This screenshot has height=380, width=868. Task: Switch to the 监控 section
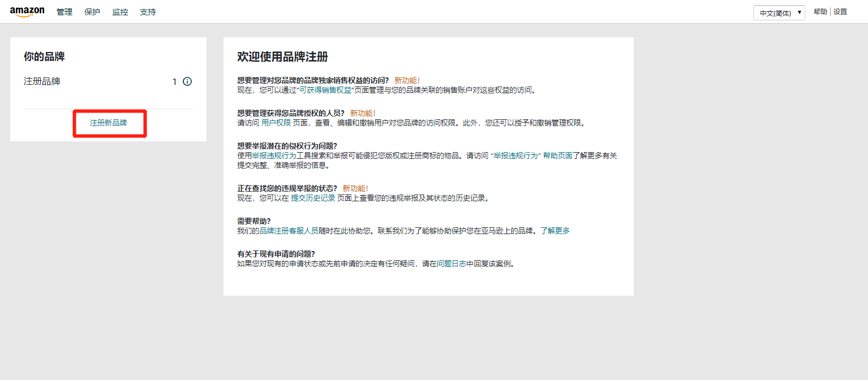(120, 12)
